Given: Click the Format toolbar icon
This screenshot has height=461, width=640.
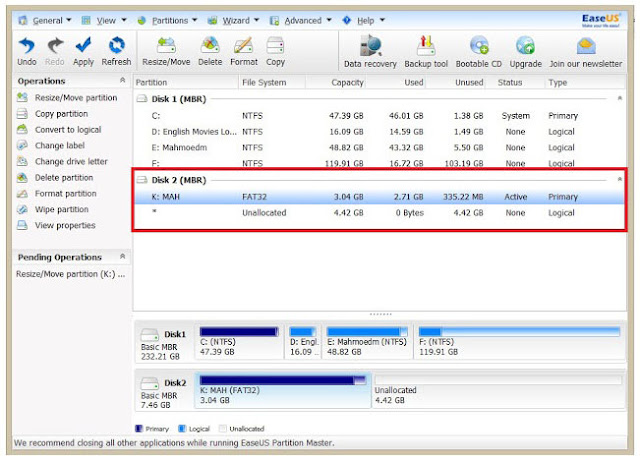Looking at the screenshot, I should (x=244, y=45).
